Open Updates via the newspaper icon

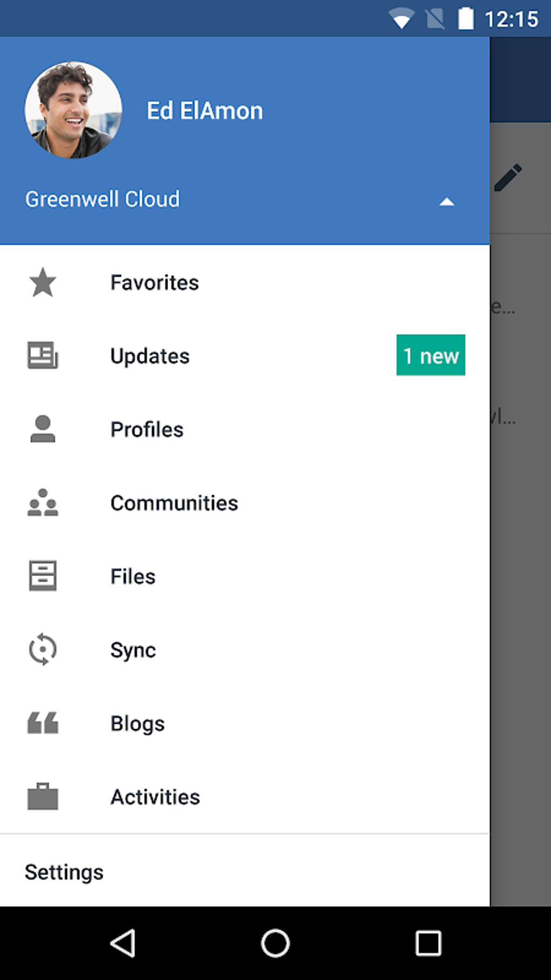[42, 356]
